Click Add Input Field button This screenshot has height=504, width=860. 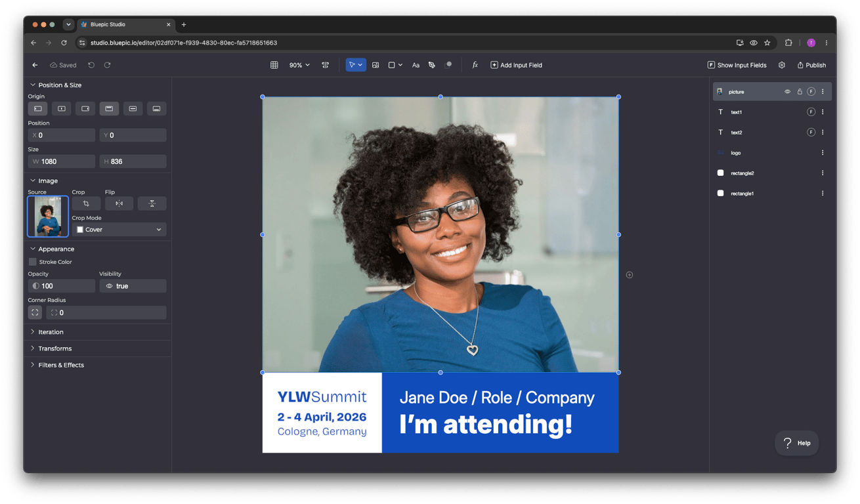point(516,65)
